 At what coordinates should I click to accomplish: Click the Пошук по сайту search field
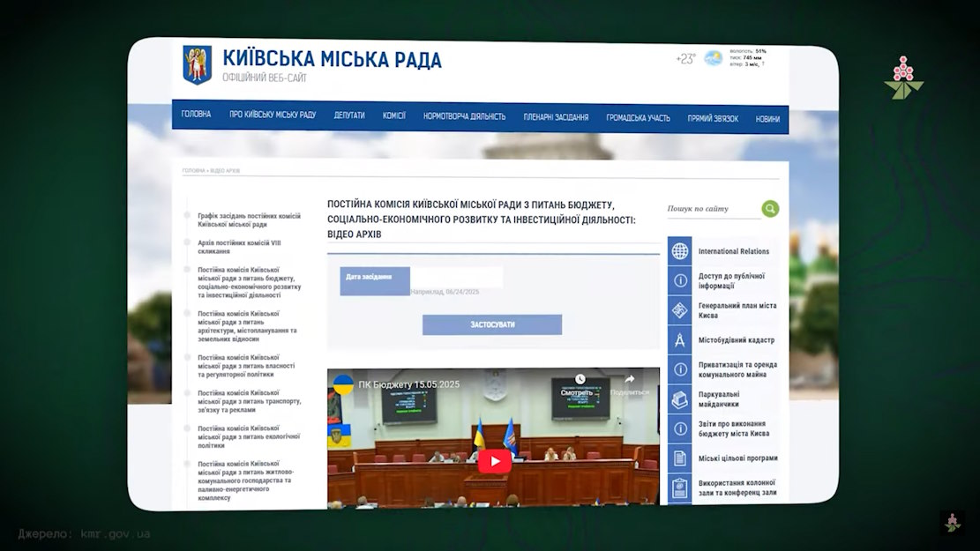[x=713, y=209]
